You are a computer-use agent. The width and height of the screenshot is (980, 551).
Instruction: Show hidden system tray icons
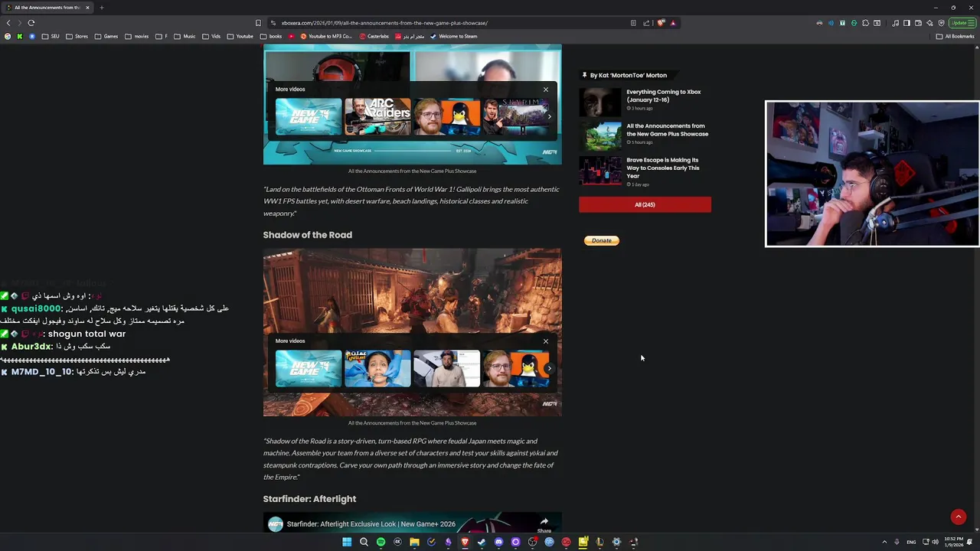(x=885, y=542)
